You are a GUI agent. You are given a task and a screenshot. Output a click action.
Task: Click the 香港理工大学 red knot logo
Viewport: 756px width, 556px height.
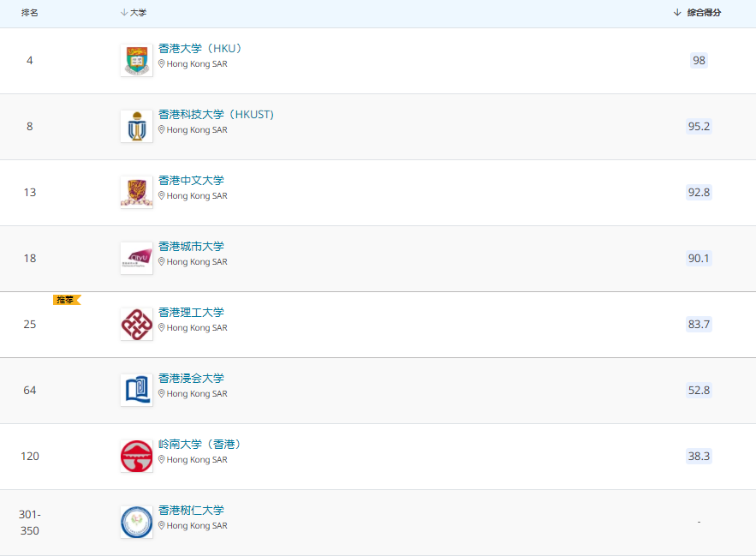pos(136,325)
